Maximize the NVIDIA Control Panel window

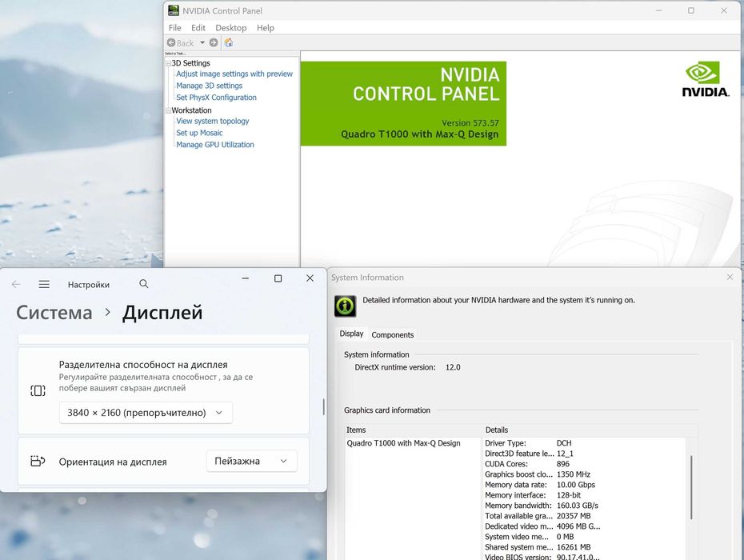[x=691, y=10]
